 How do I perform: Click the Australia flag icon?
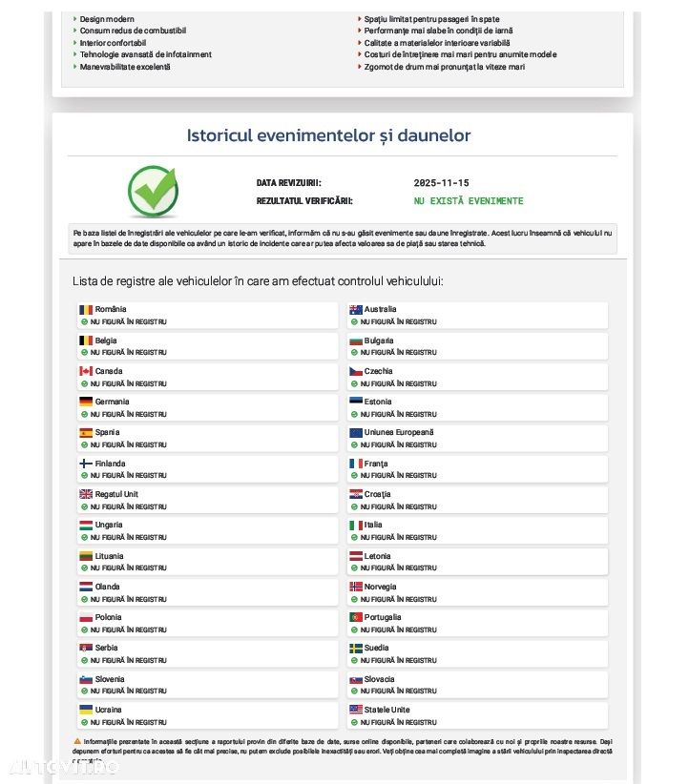(356, 310)
